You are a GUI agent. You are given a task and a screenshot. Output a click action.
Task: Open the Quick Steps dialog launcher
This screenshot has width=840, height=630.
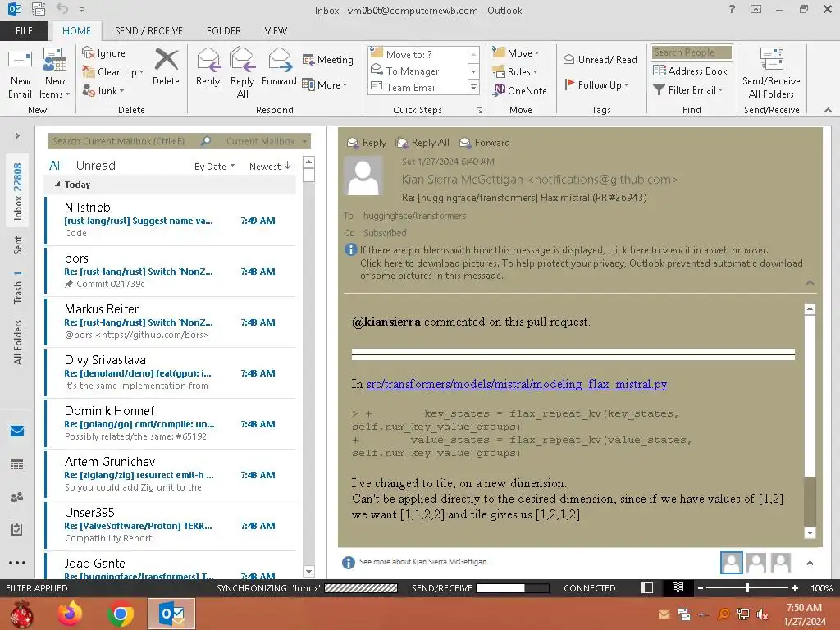point(479,111)
